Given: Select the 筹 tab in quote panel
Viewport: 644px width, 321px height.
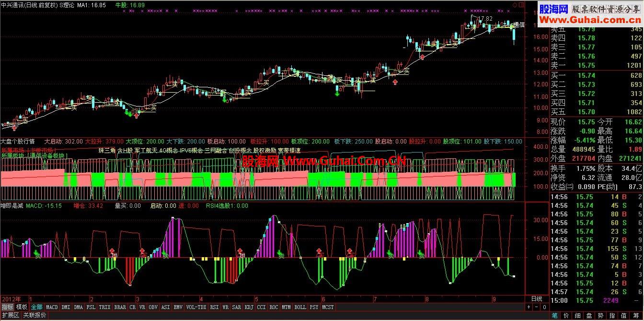Looking at the screenshot, I should point(637,316).
